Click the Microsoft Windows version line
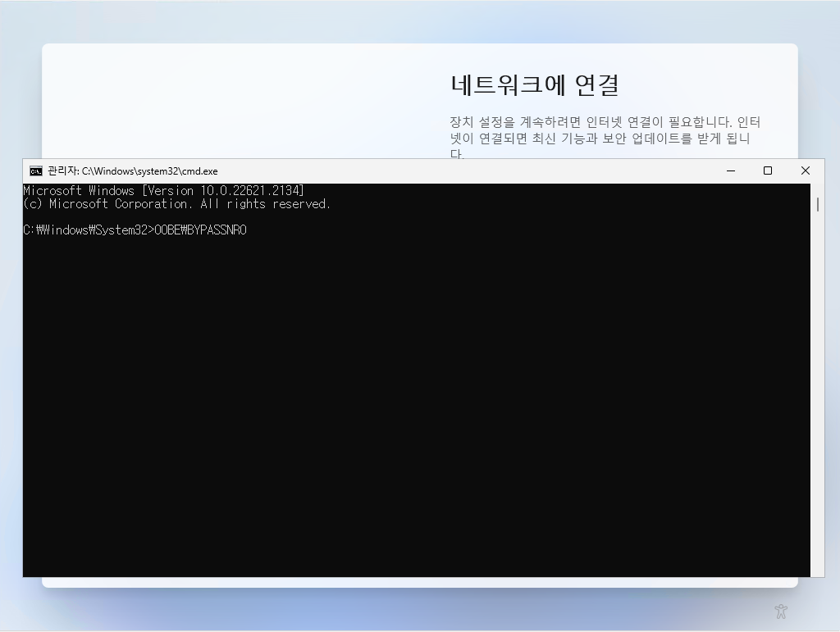The width and height of the screenshot is (840, 632). coord(163,190)
